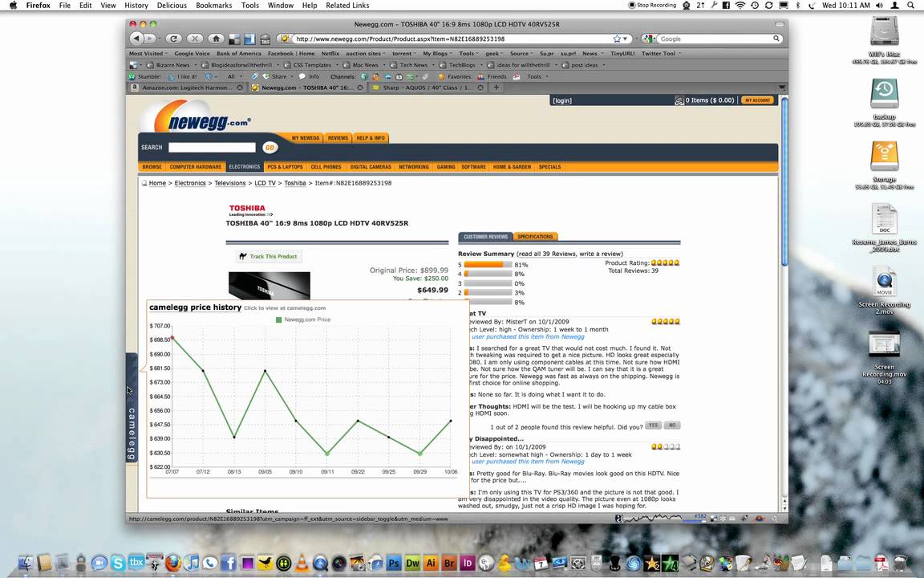Select the Customer Reviews tab
924x578 pixels.
coord(485,237)
